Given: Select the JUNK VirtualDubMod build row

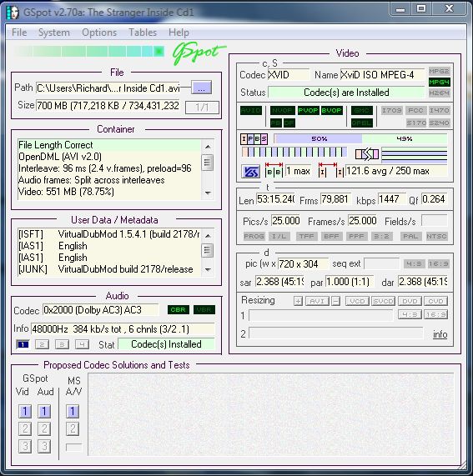Looking at the screenshot, I should point(109,269).
